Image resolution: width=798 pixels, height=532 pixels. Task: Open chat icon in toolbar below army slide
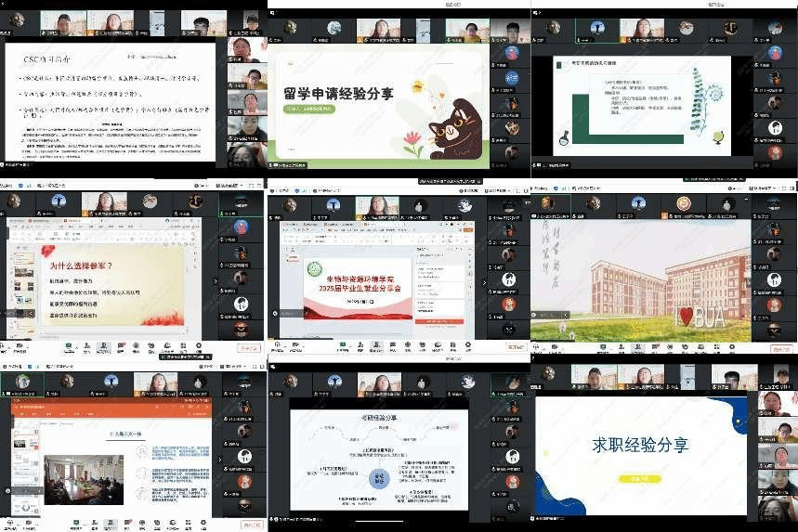(119, 347)
